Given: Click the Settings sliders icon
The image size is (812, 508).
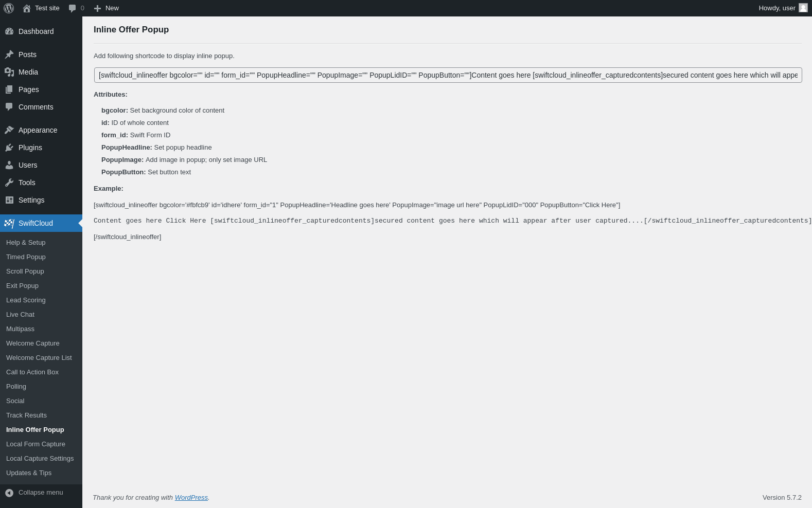Looking at the screenshot, I should pyautogui.click(x=9, y=200).
